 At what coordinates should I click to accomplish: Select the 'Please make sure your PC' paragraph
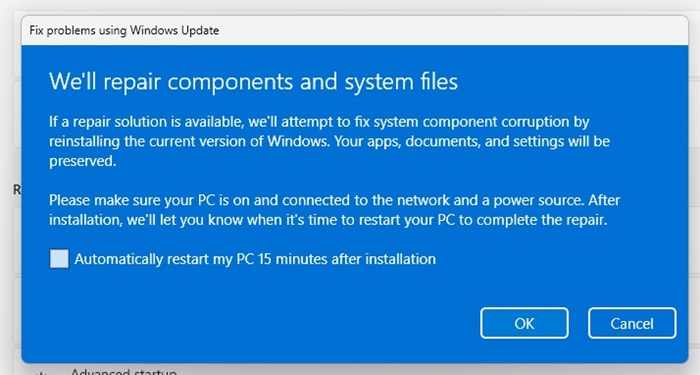pos(334,210)
